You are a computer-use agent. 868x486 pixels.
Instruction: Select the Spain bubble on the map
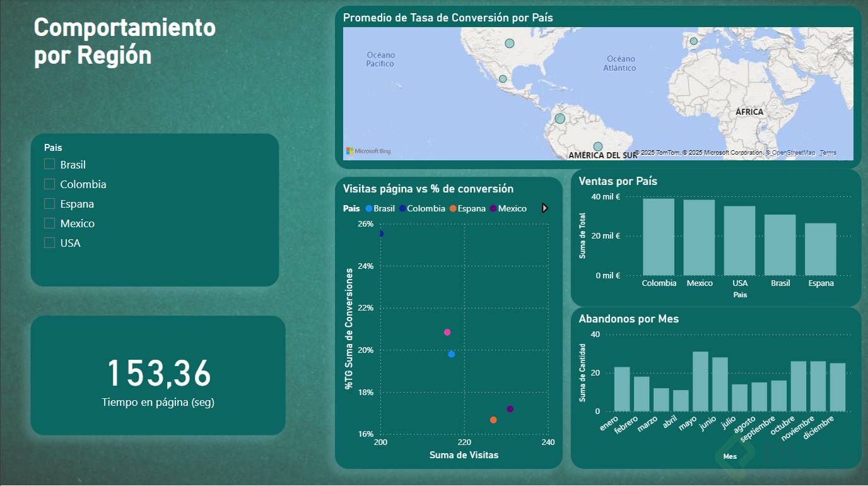click(x=694, y=41)
